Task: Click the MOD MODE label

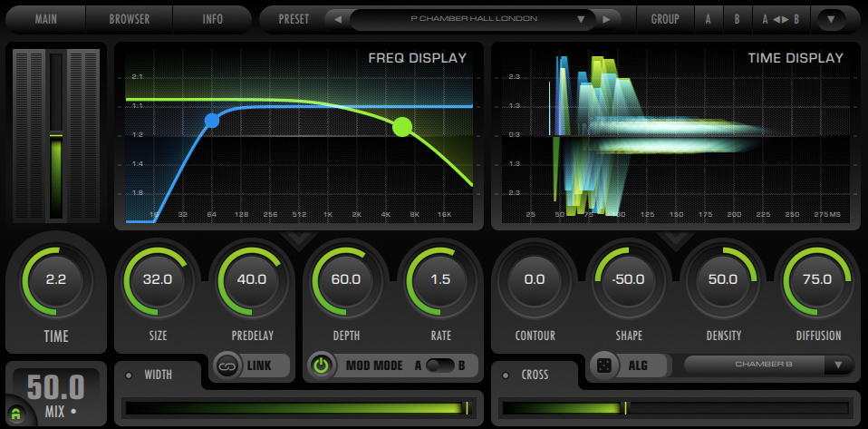Action: click(x=374, y=366)
